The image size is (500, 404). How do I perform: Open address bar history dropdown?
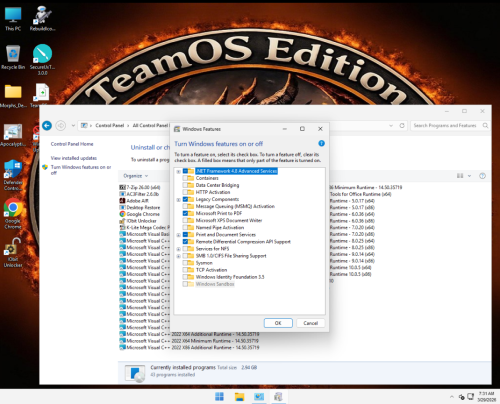[x=391, y=126]
